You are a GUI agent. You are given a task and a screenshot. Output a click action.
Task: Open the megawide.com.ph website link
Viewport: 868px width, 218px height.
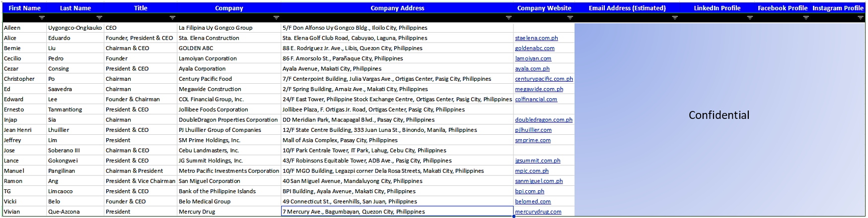point(539,89)
